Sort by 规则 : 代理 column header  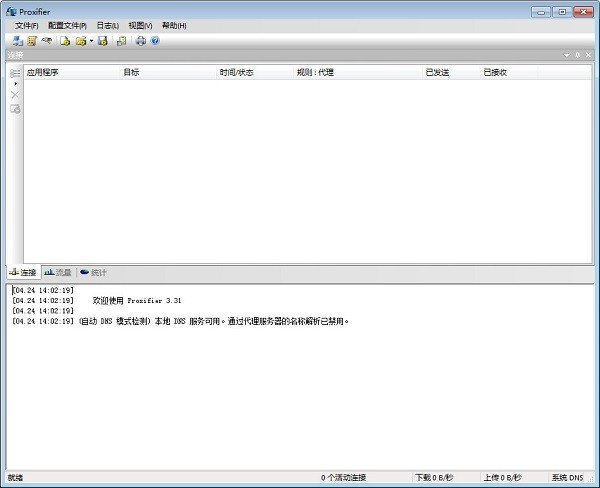click(x=358, y=72)
